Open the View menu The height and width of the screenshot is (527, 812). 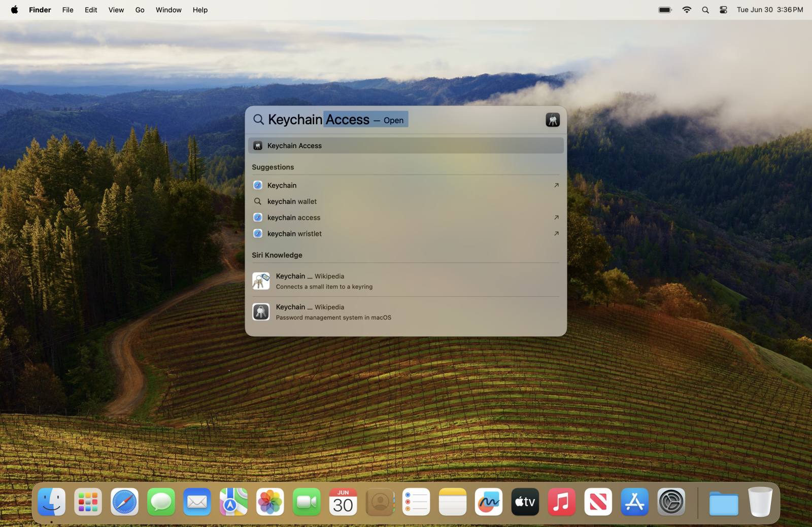[116, 10]
